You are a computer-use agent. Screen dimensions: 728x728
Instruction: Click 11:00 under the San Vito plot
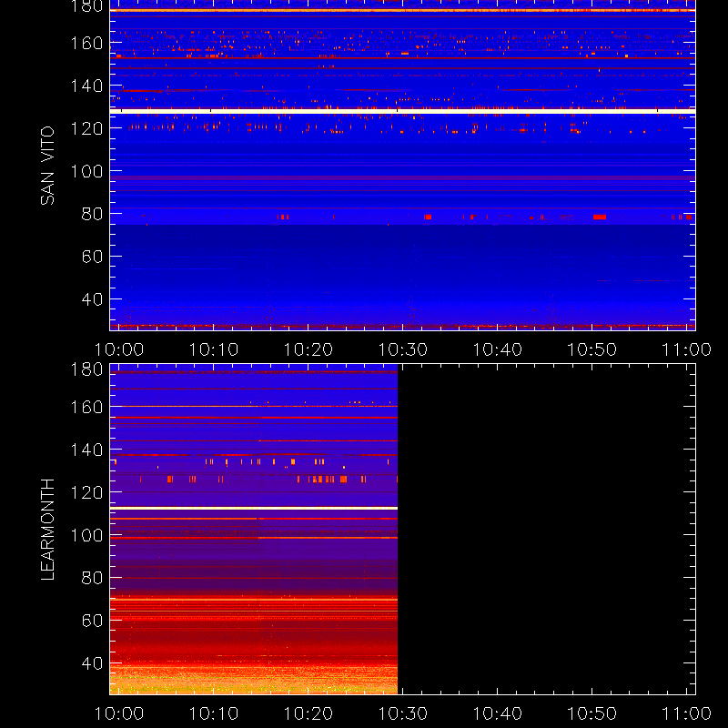[x=686, y=349]
